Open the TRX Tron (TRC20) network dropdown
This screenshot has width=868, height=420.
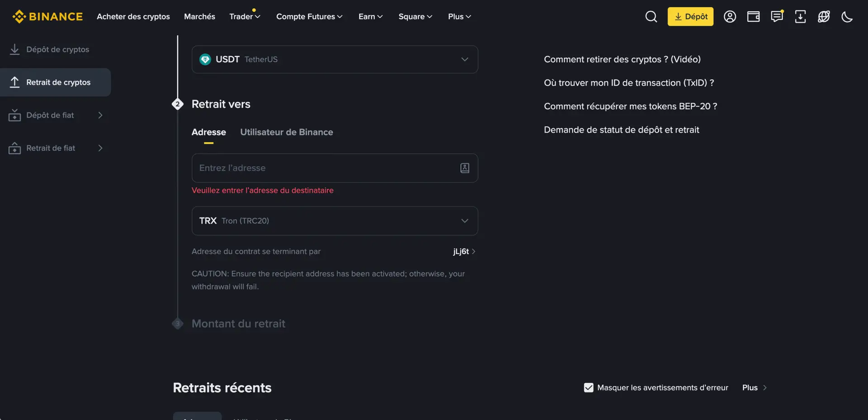pyautogui.click(x=335, y=221)
